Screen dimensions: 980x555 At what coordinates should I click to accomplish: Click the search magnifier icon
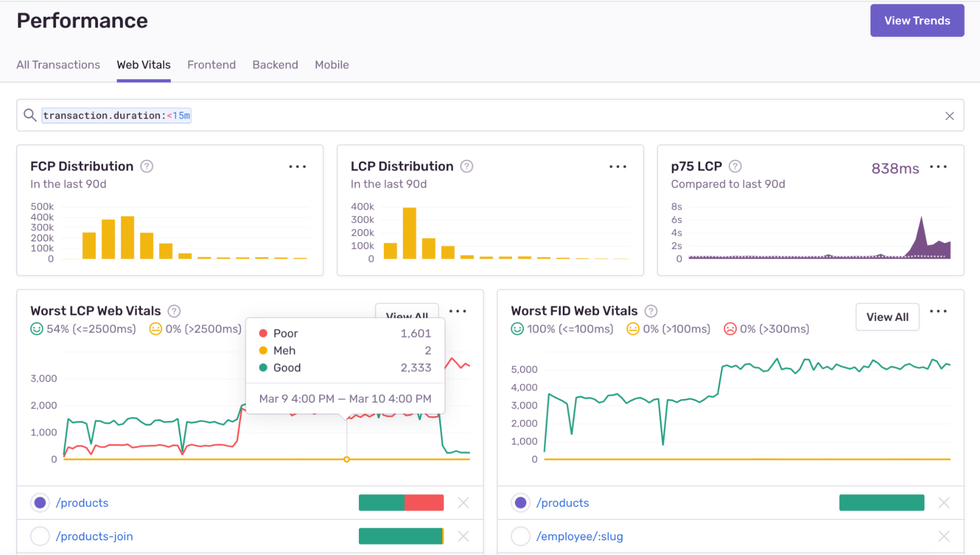pos(30,116)
